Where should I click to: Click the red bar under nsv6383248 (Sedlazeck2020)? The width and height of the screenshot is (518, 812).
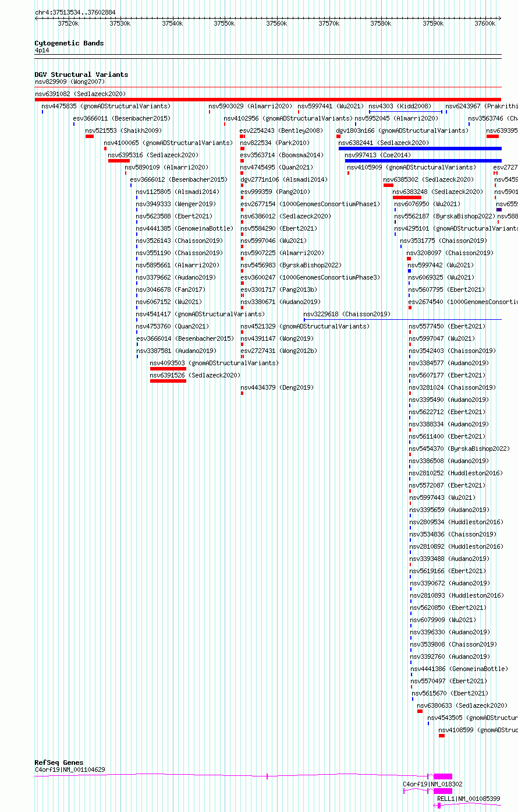407,197
